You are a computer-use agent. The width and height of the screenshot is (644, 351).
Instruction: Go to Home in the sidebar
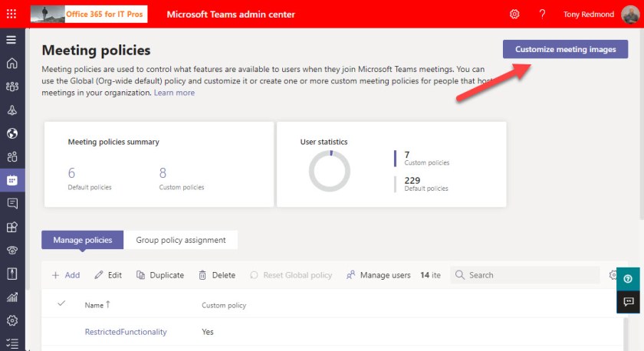12,63
